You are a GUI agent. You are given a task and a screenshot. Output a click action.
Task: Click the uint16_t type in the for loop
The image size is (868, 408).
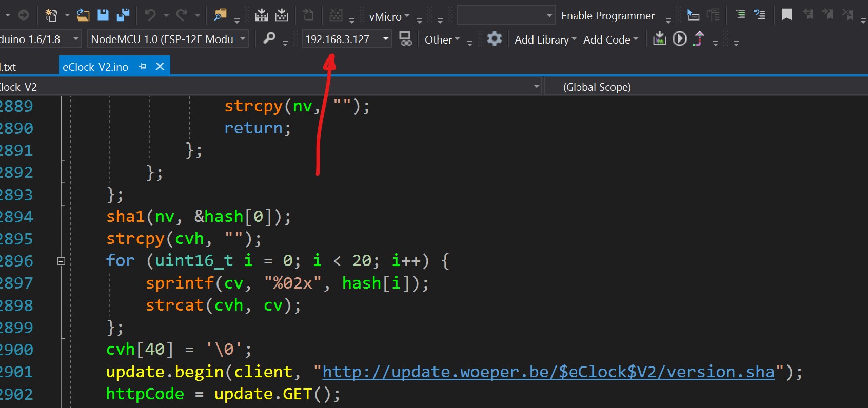[x=194, y=261]
